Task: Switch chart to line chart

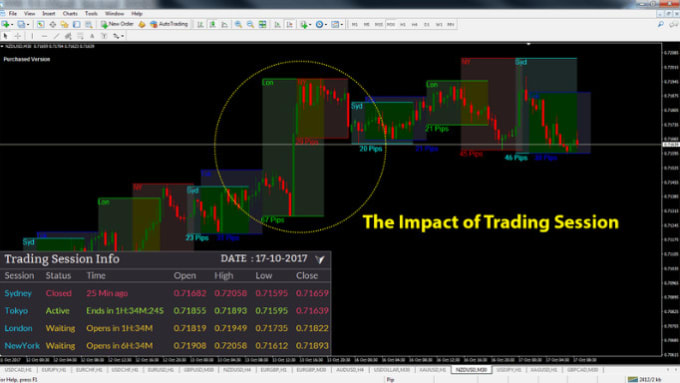Action: (225, 24)
